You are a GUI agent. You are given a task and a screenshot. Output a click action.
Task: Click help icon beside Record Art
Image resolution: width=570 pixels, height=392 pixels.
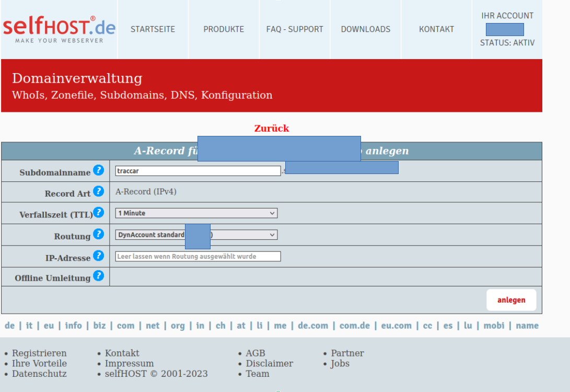[x=98, y=192]
